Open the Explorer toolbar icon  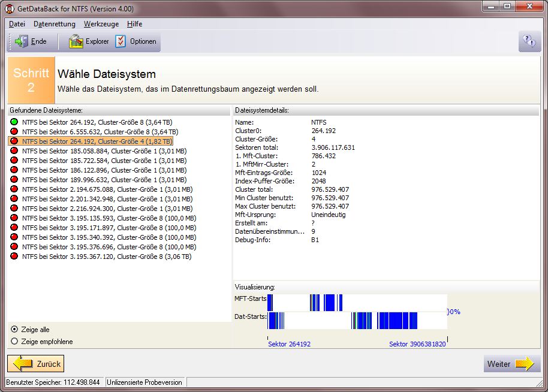[x=76, y=41]
